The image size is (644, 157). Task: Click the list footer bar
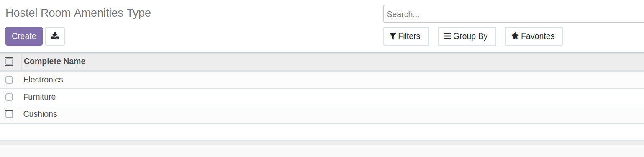(x=322, y=143)
